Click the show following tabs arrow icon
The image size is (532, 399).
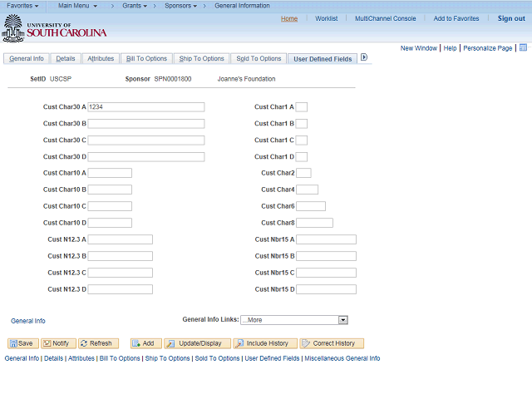(x=364, y=57)
